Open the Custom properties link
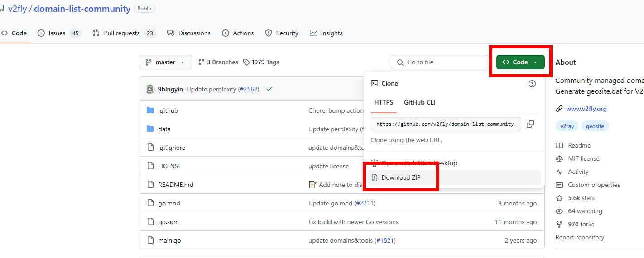Screen dimensions: 644x258 pyautogui.click(x=594, y=185)
